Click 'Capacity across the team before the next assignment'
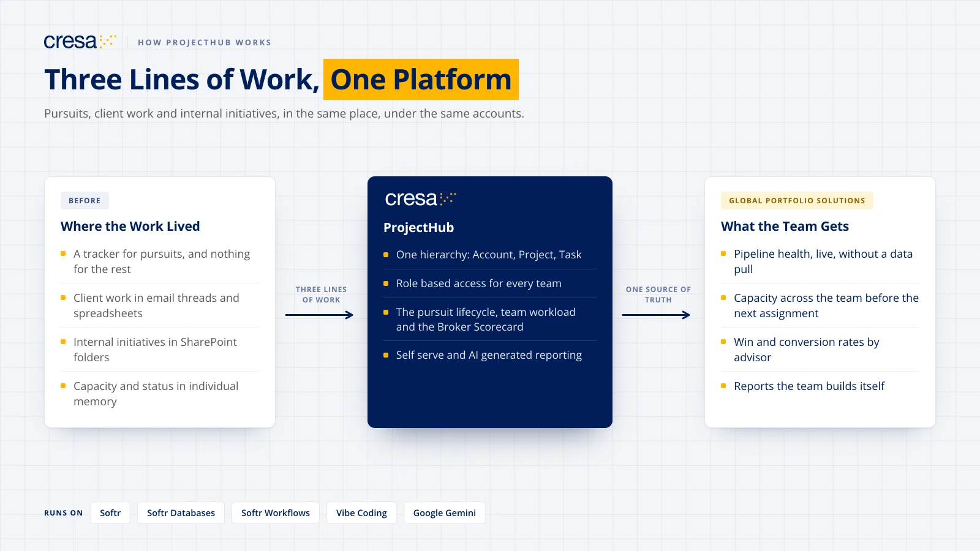 point(826,305)
